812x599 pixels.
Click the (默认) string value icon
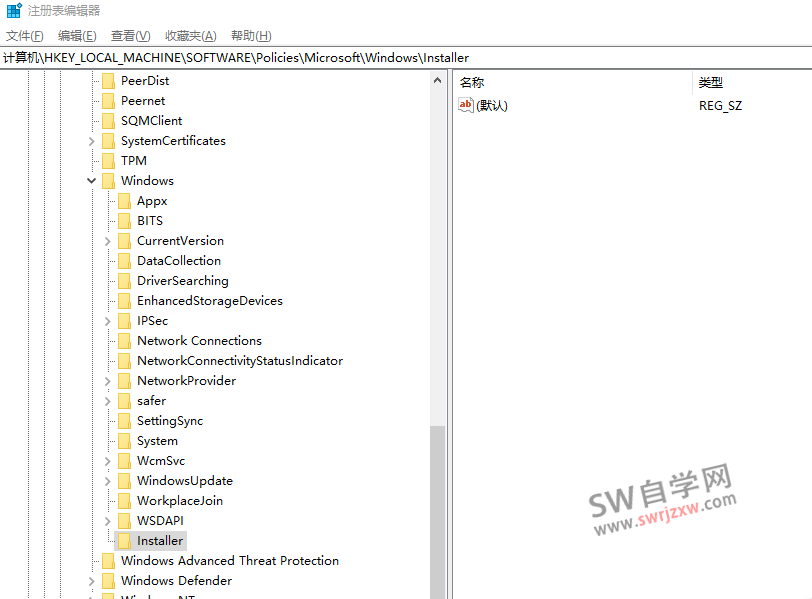coord(466,105)
